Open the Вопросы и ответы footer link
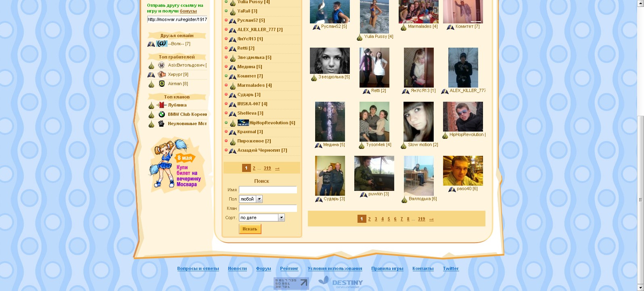644x291 pixels. coord(198,268)
